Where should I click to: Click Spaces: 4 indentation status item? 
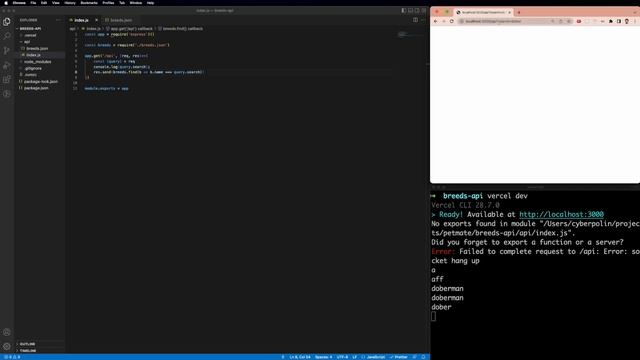point(323,357)
